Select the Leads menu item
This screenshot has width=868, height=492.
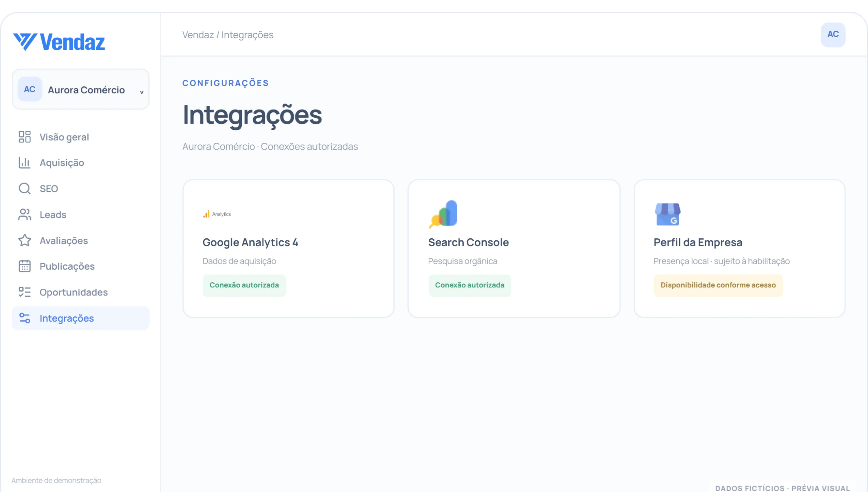[80, 215]
